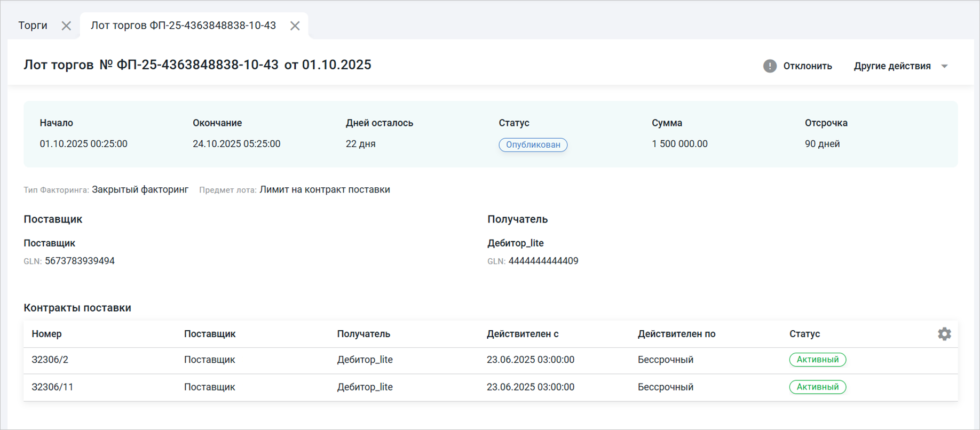Close the Торги tab
Viewport: 980px width, 430px height.
pyautogui.click(x=66, y=26)
